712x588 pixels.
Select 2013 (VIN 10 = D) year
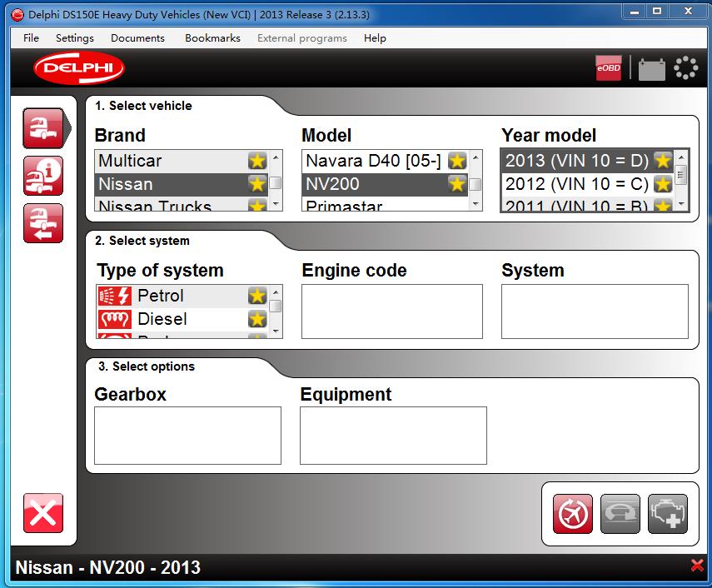tap(588, 161)
